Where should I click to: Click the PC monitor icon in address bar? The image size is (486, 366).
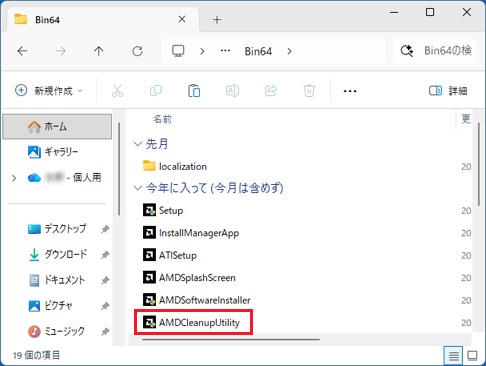pyautogui.click(x=178, y=51)
